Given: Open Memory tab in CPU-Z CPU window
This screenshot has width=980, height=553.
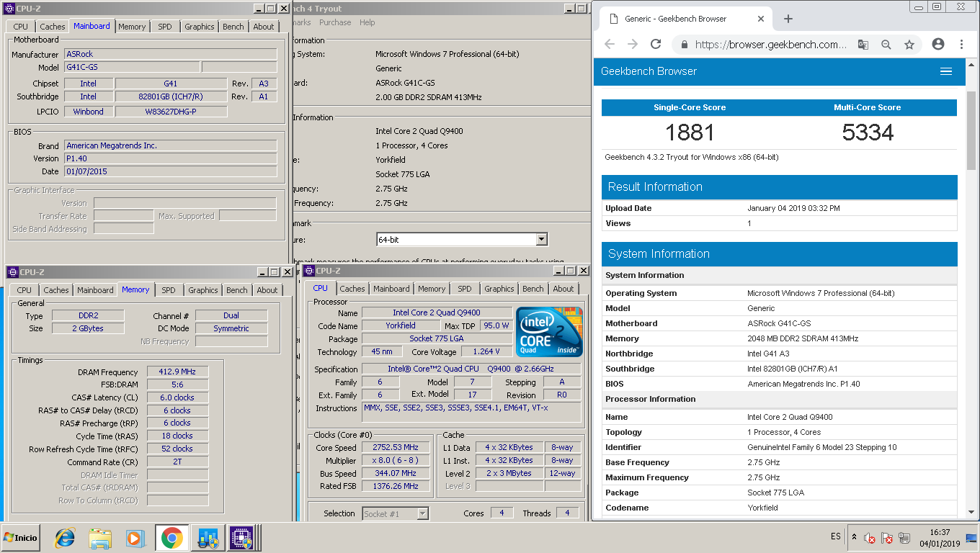Looking at the screenshot, I should point(432,289).
